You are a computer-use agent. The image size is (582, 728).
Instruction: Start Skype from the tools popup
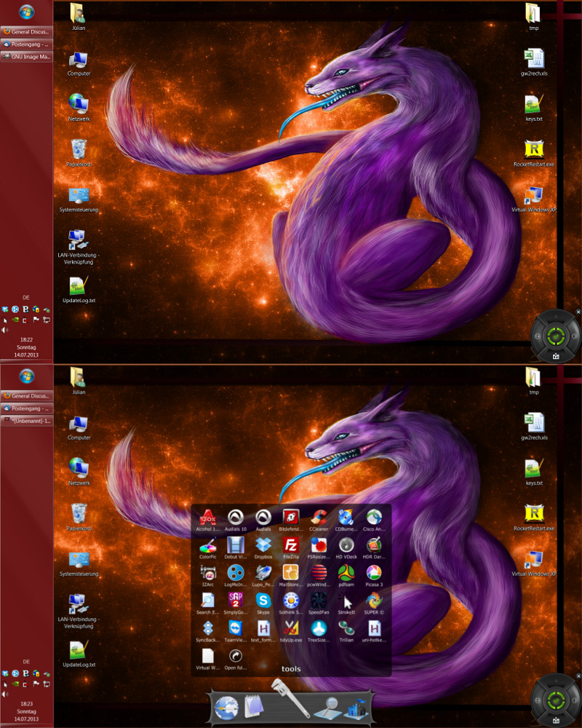[263, 601]
